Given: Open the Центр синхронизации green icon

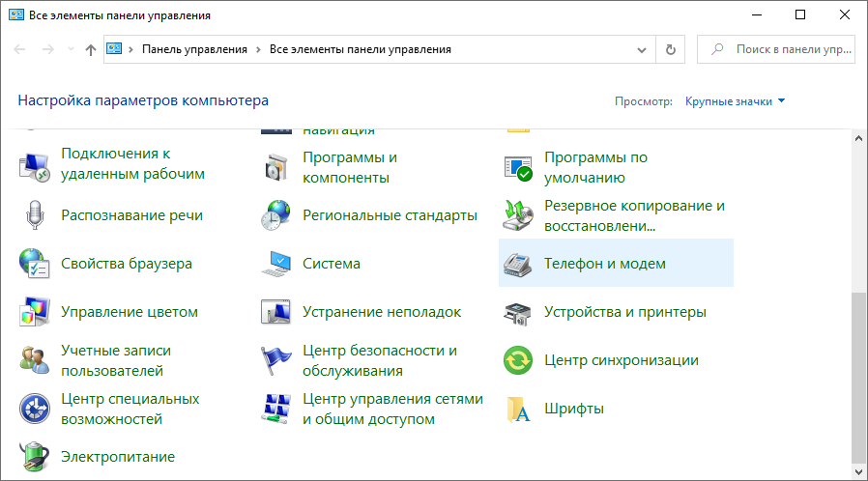Looking at the screenshot, I should pyautogui.click(x=518, y=360).
